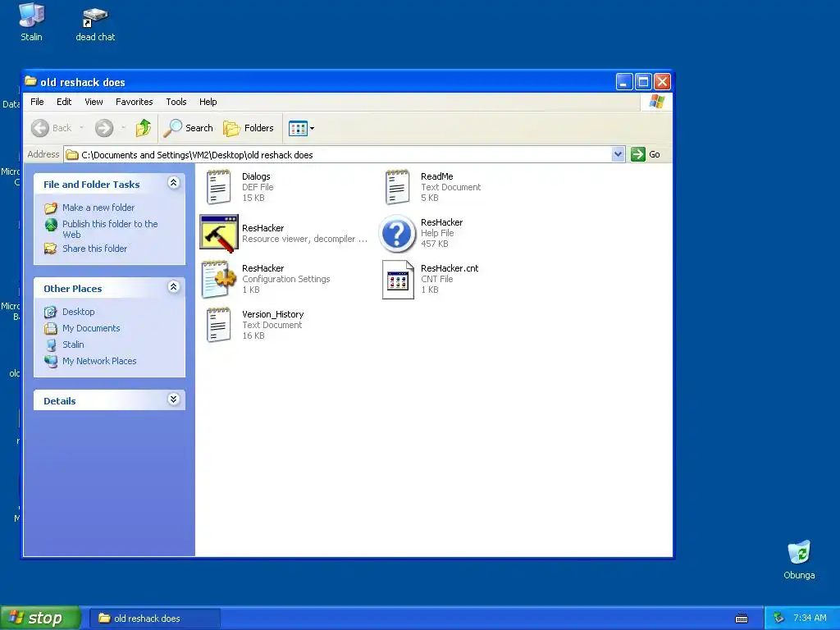Click the Share this folder icon
Image resolution: width=840 pixels, height=630 pixels.
point(51,249)
